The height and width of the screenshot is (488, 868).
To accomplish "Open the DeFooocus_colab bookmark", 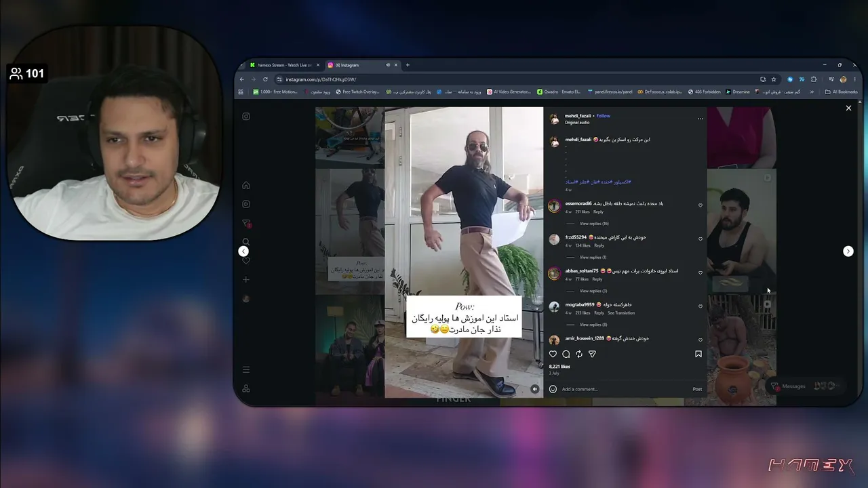I will pos(660,91).
